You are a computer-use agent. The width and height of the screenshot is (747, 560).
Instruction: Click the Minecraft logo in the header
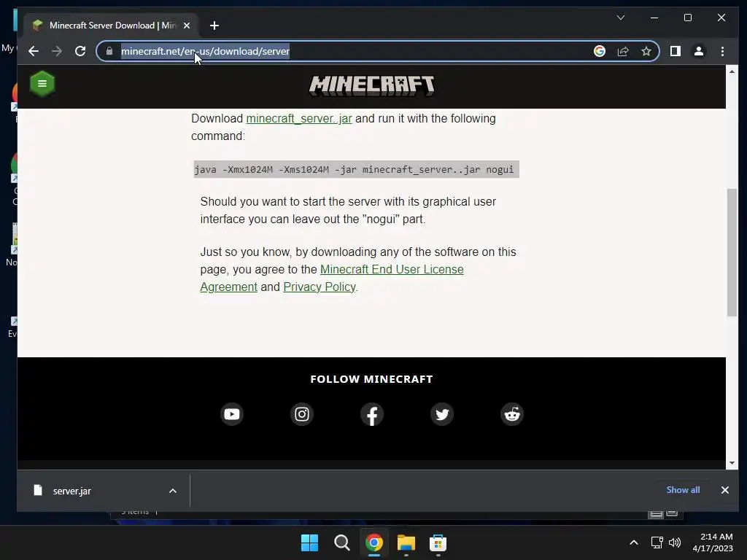point(371,86)
